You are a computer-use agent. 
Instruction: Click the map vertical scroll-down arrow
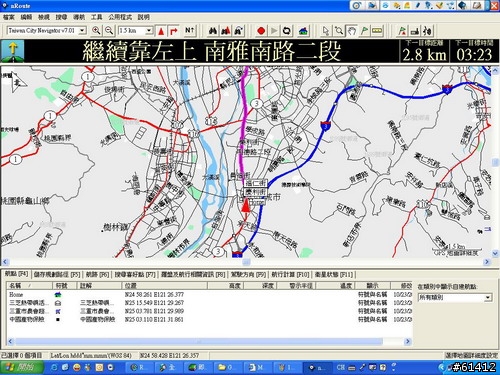[495, 254]
